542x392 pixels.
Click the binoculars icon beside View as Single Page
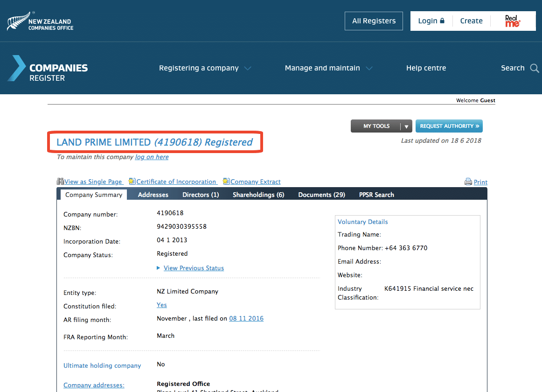[60, 181]
